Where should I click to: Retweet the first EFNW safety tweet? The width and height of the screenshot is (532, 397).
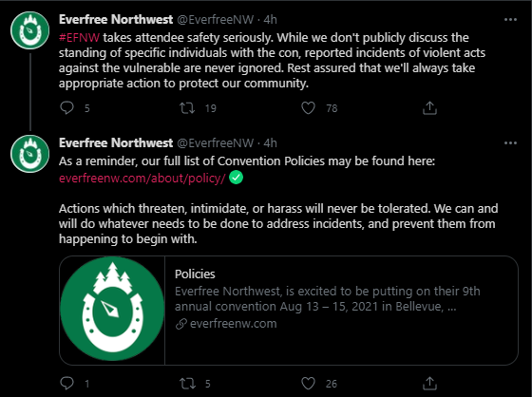point(187,108)
